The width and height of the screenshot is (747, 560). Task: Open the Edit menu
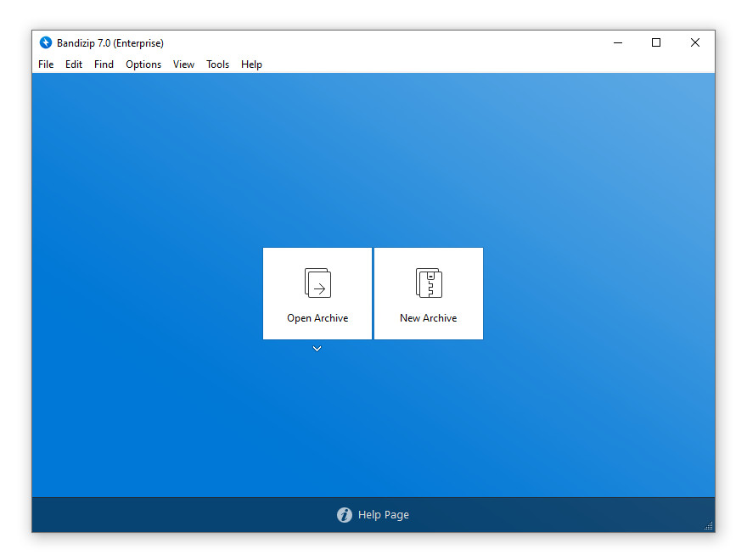point(74,64)
